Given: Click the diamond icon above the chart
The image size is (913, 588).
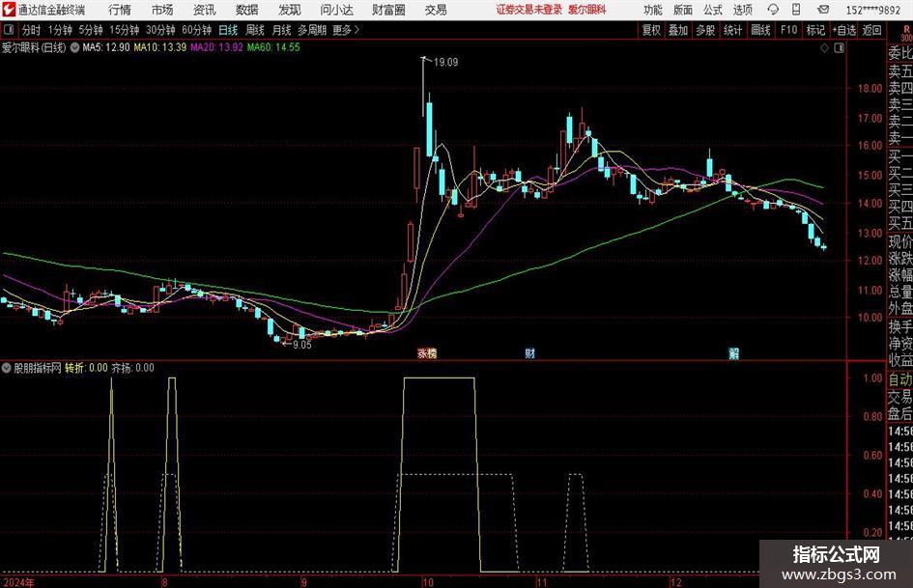Looking at the screenshot, I should tap(824, 48).
